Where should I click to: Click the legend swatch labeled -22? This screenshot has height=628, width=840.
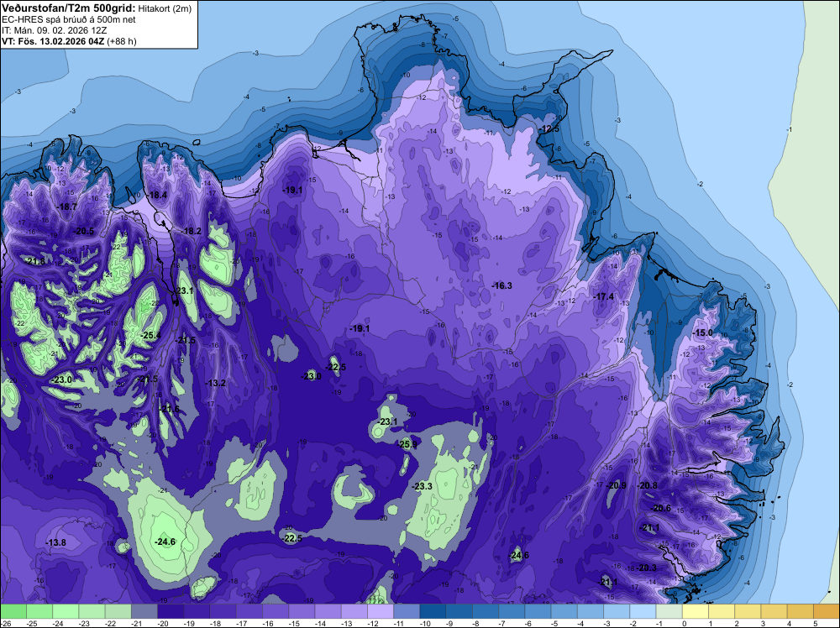(x=118, y=611)
